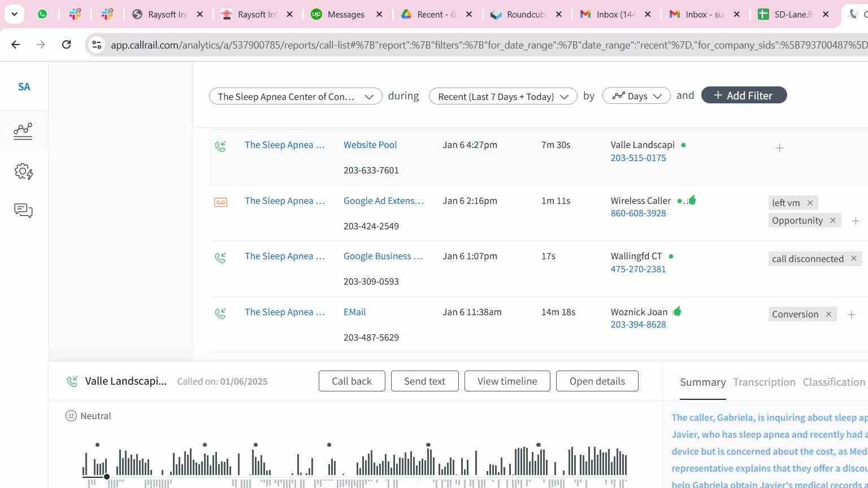This screenshot has height=488, width=868.
Task: Open the chat messages sidebar icon
Action: 23,211
